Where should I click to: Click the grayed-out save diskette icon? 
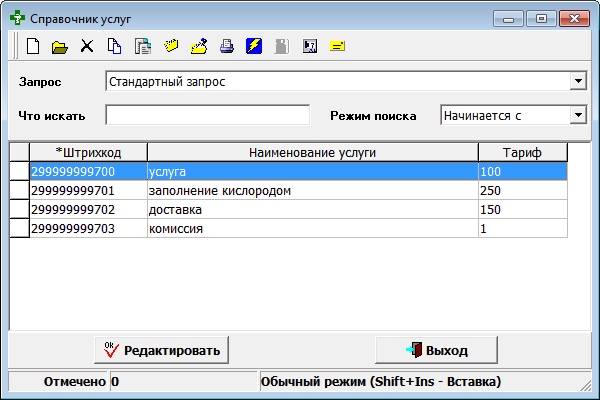(282, 46)
